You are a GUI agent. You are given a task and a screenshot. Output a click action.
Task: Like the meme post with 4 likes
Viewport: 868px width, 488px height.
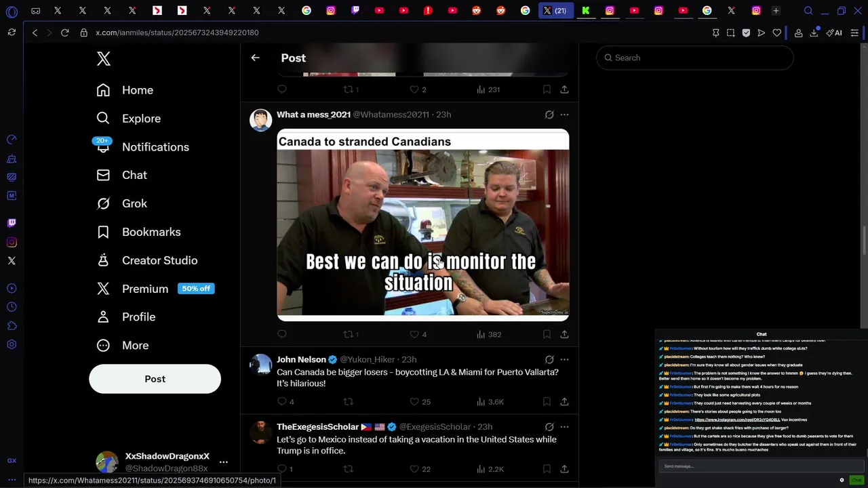click(418, 334)
